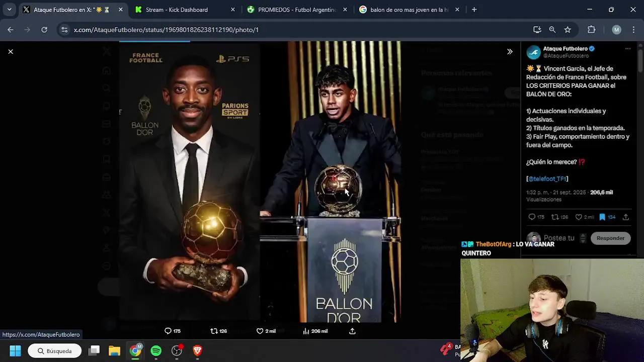Open the three-dot more menu on the tweet
The height and width of the screenshot is (362, 644).
[x=627, y=49]
